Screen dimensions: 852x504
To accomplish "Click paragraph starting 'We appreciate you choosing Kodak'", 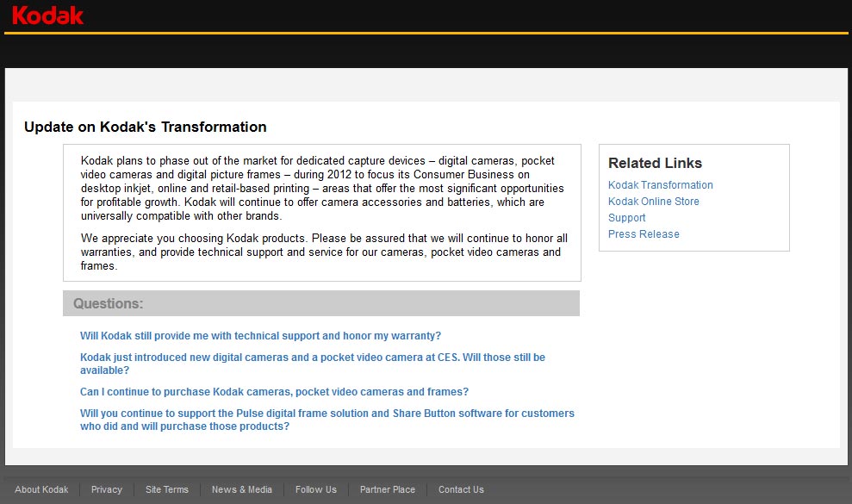I will 324,252.
